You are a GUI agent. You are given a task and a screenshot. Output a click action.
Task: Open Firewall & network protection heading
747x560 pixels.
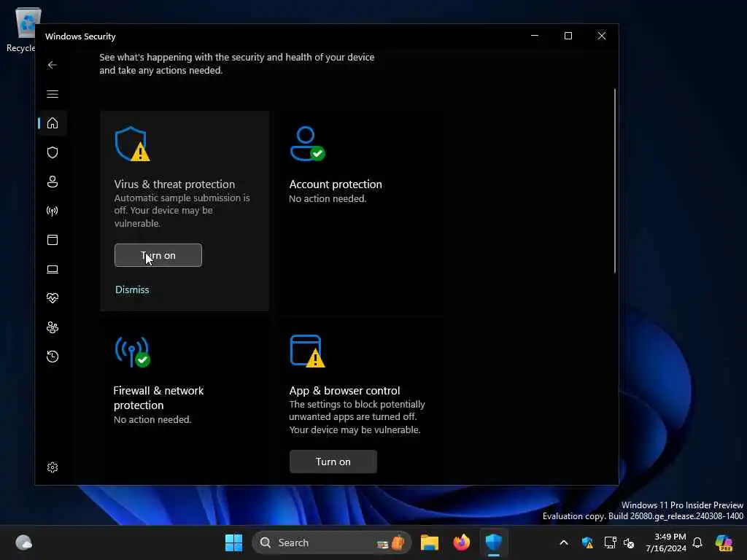[x=158, y=397]
